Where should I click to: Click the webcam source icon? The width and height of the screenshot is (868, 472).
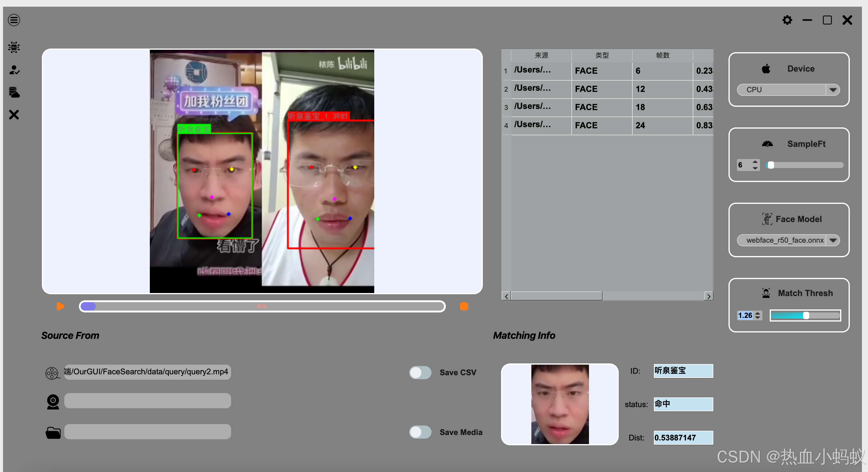[53, 401]
